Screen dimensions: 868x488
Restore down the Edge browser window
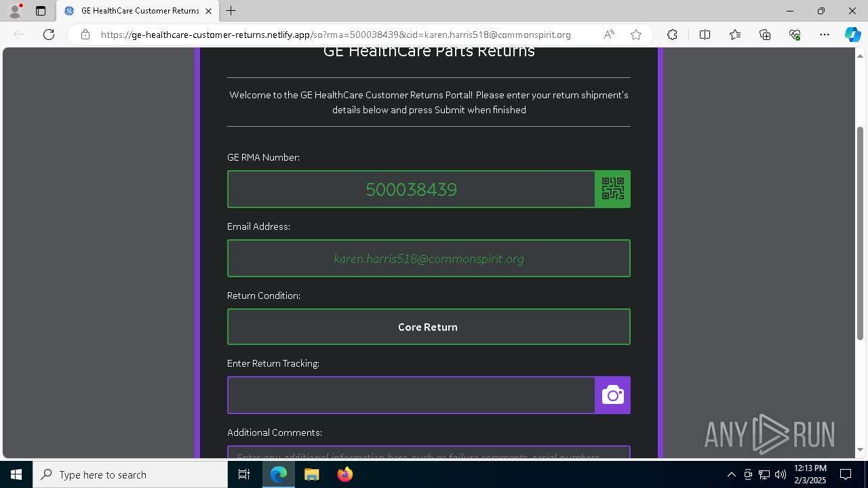pos(821,11)
